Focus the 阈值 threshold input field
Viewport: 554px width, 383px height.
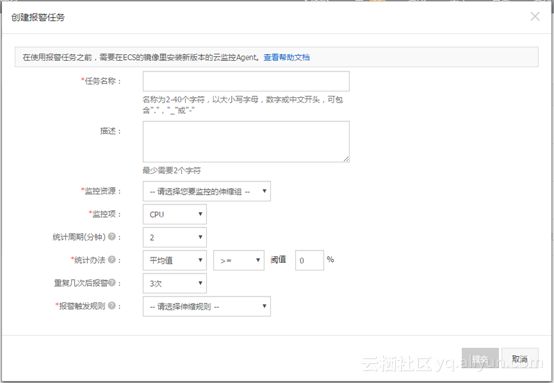[309, 260]
